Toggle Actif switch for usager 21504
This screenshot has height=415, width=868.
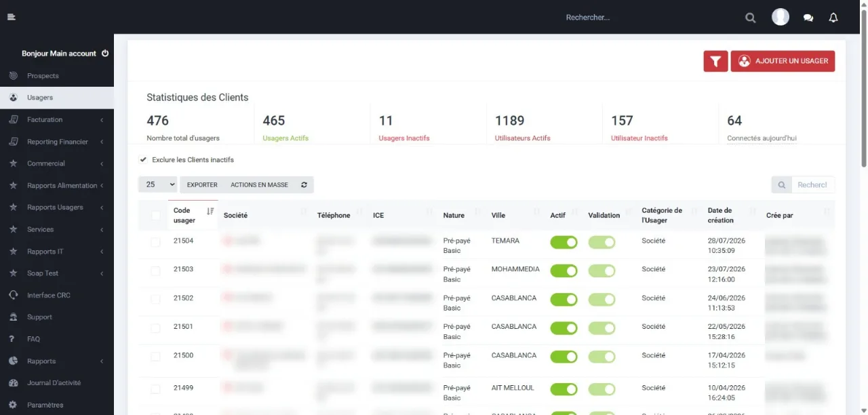(564, 242)
